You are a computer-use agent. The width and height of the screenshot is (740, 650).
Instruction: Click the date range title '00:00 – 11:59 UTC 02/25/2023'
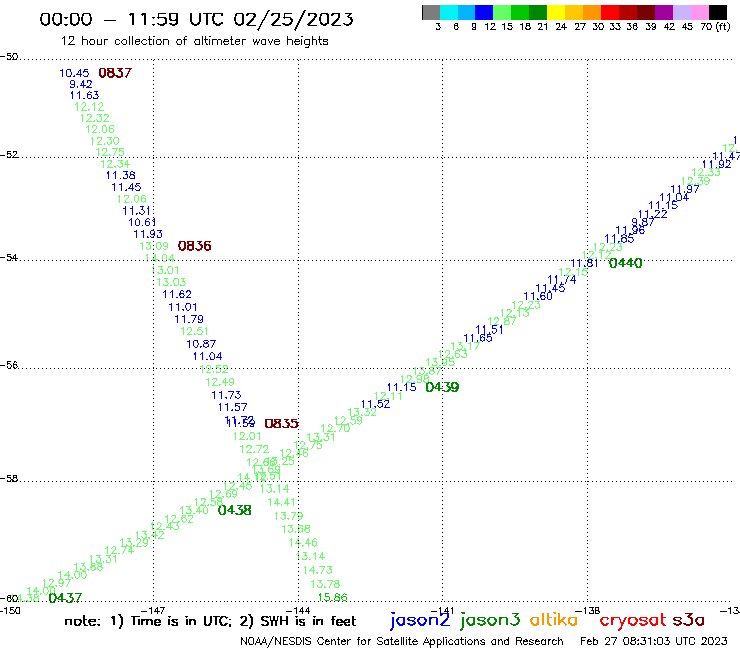pyautogui.click(x=196, y=19)
